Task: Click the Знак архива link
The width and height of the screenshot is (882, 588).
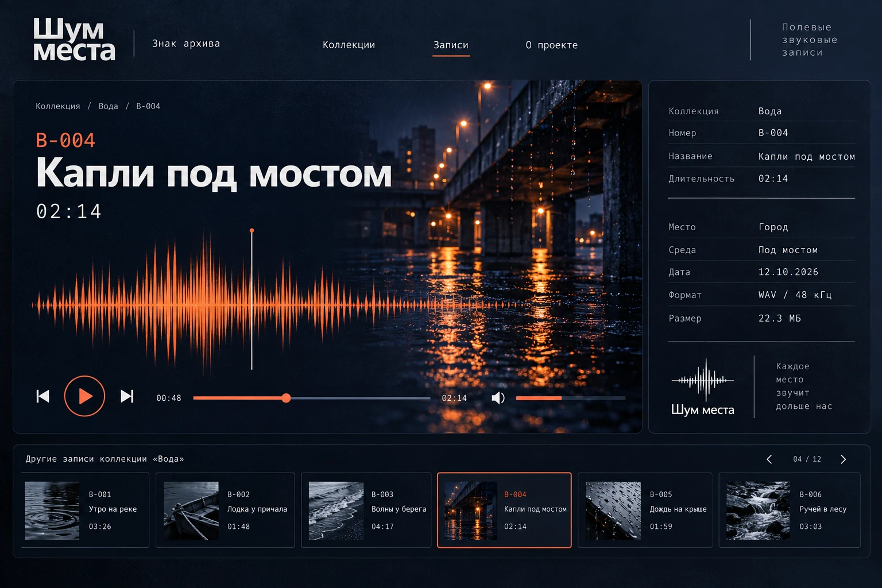Action: tap(186, 44)
